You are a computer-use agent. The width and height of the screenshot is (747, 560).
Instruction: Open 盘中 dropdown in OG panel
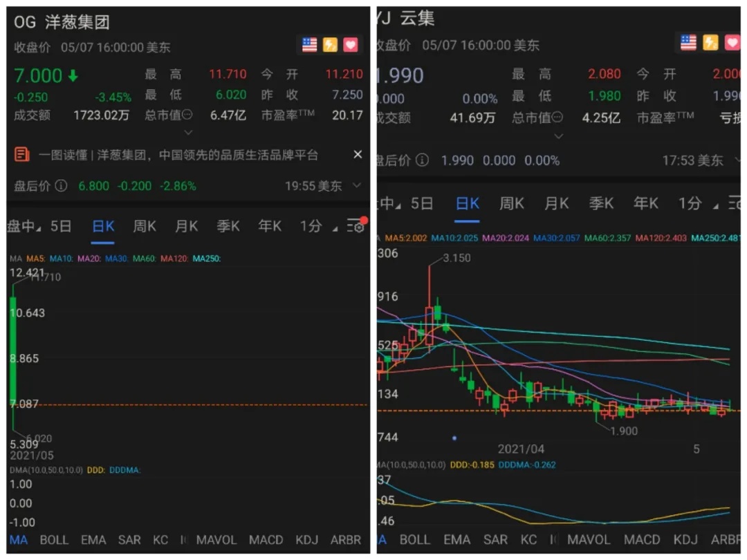point(24,226)
